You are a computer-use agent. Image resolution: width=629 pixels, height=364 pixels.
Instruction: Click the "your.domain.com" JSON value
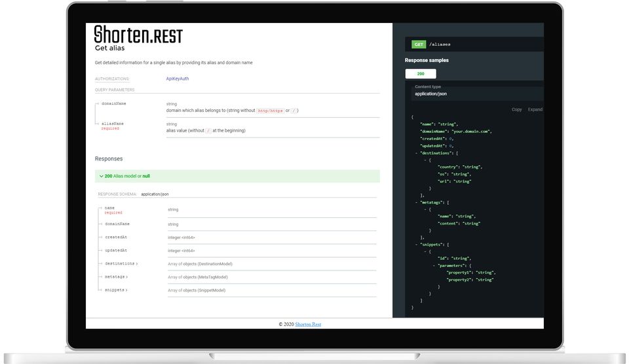pos(470,132)
